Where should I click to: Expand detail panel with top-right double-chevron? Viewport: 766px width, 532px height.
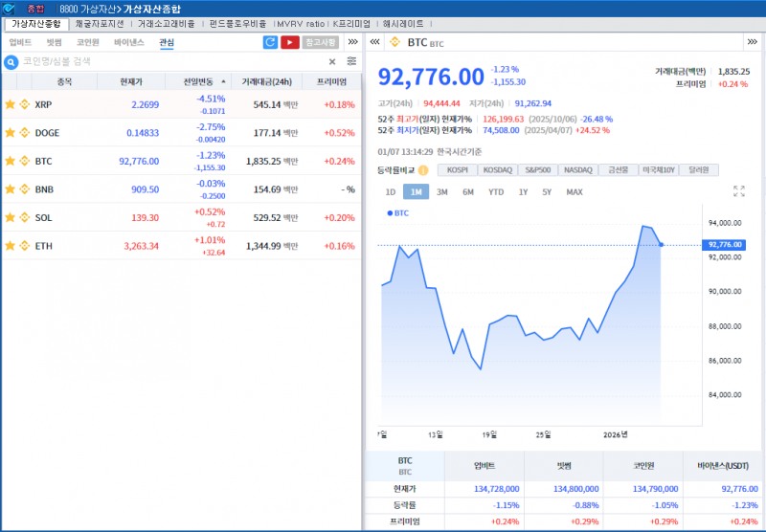pyautogui.click(x=753, y=42)
